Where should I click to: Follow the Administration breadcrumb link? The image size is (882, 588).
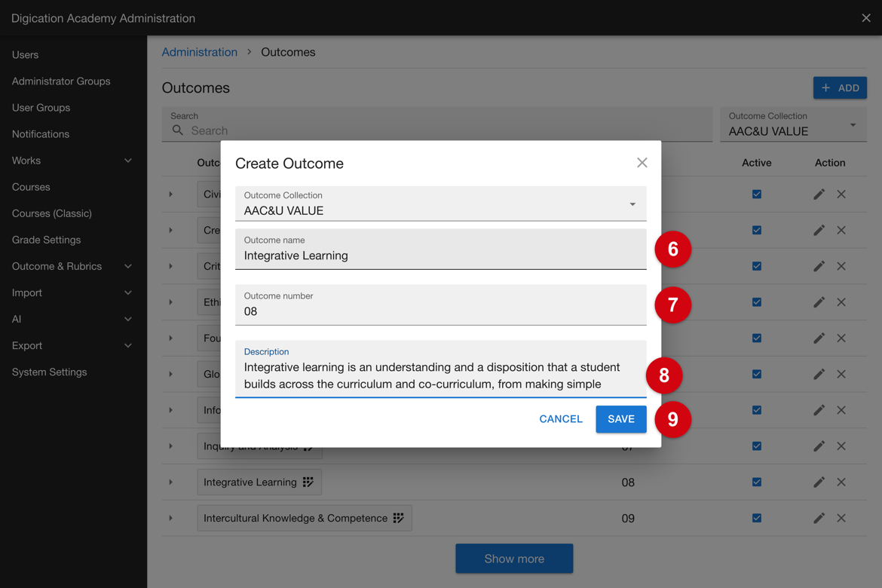click(200, 52)
